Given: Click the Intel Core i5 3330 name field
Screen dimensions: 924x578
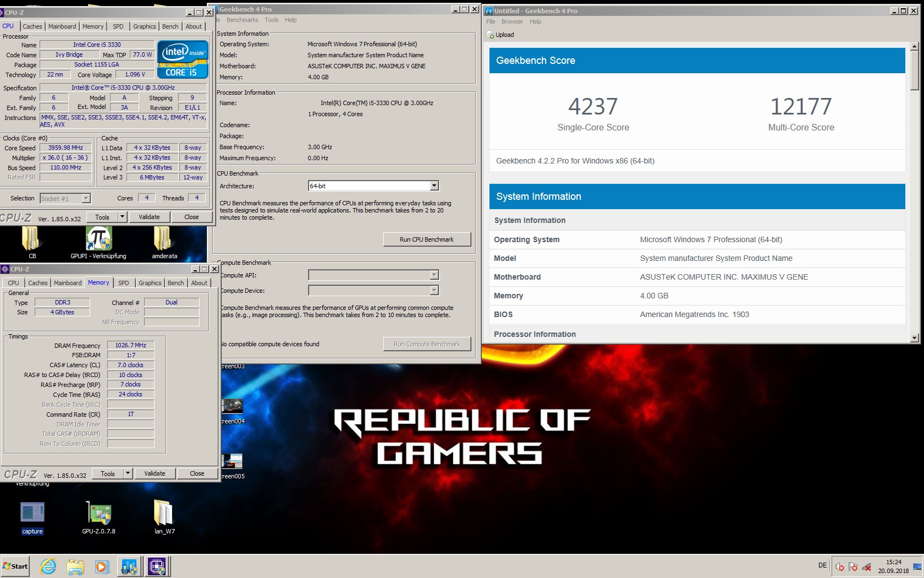Looking at the screenshot, I should [97, 45].
